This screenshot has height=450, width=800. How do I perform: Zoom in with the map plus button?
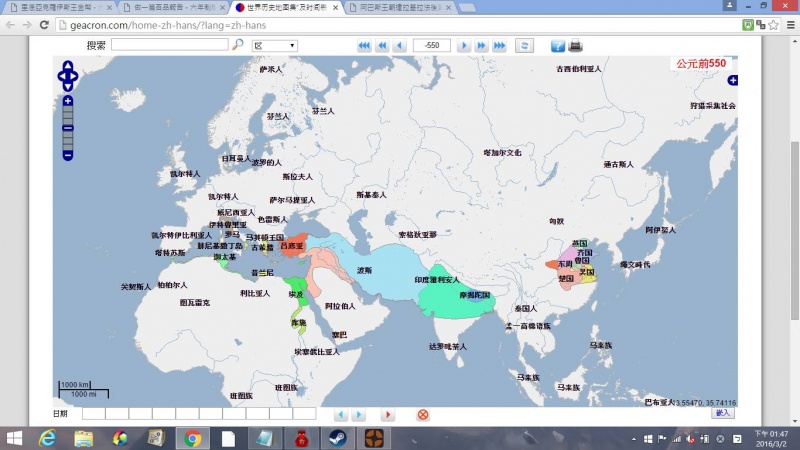point(68,101)
